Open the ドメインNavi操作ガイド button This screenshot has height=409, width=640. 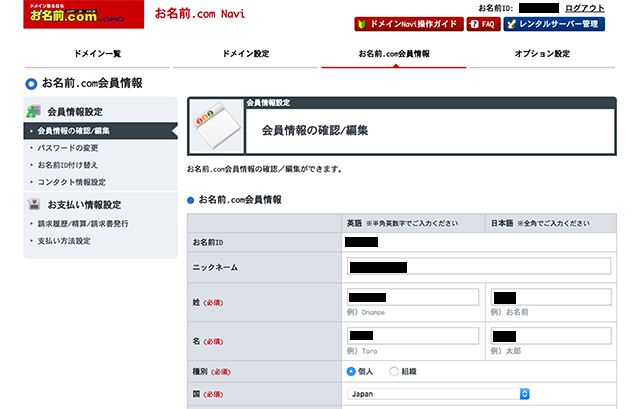pos(409,24)
